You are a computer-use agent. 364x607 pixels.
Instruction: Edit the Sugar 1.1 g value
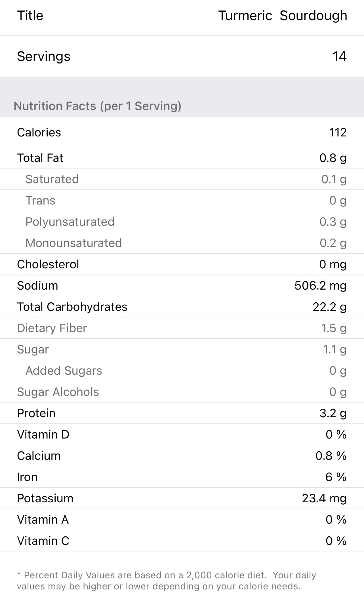[334, 349]
